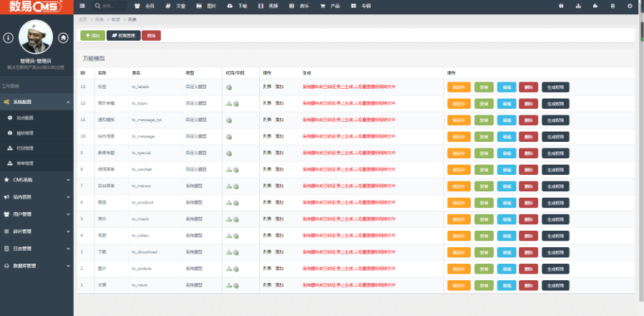644x316 pixels.
Task: Toggle the orange 锁定中 lock for tc_news
Action: [459, 285]
